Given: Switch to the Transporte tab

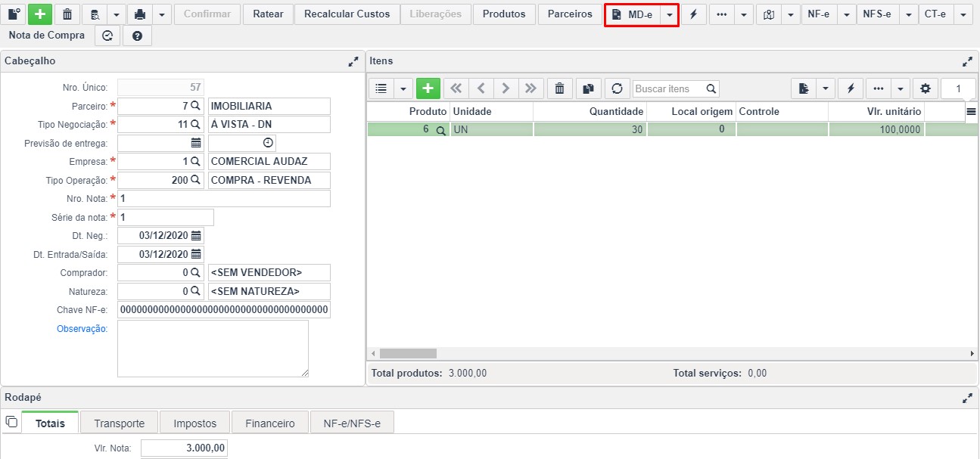Looking at the screenshot, I should click(119, 423).
